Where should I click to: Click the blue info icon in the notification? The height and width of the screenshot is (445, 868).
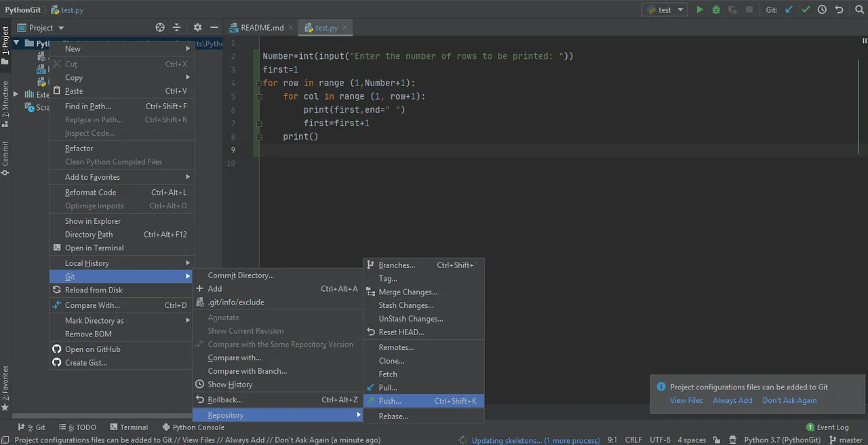point(661,387)
